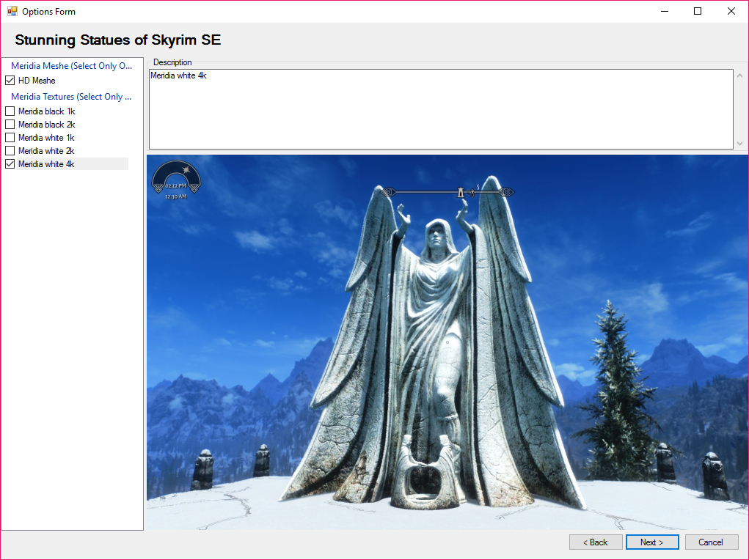This screenshot has width=749, height=560.
Task: Click the Stunning Statues of Skyrim SE title
Action: point(118,40)
